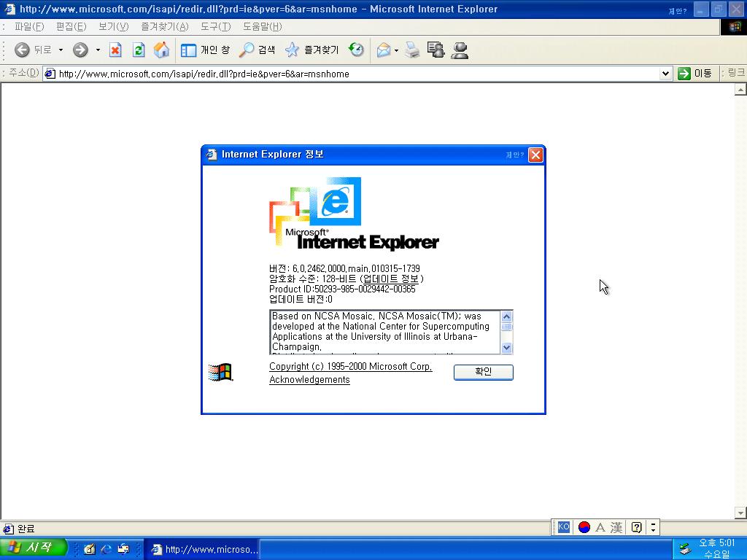Viewport: 747px width, 560px height.
Task: Open the language bar options arrow
Action: tap(653, 527)
